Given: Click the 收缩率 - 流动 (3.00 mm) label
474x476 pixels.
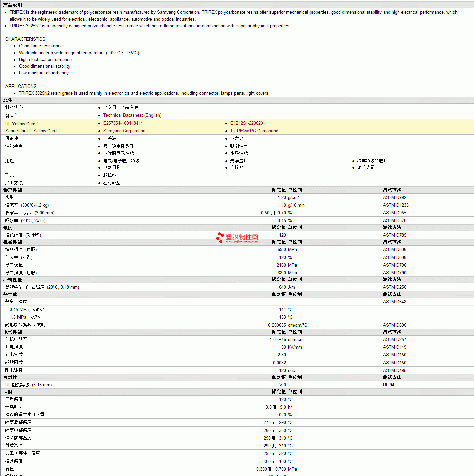Looking at the screenshot, I should click(x=30, y=213).
